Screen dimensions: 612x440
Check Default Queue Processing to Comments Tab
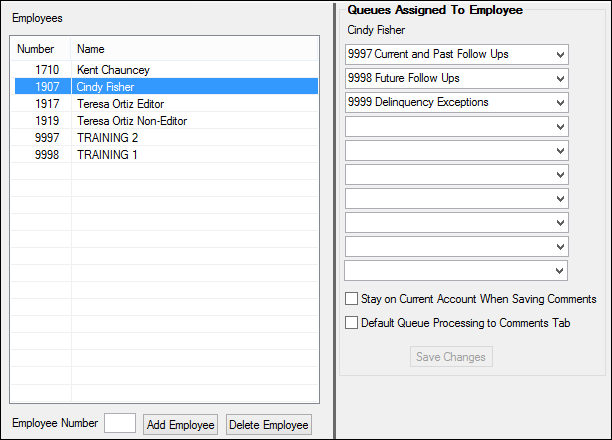pyautogui.click(x=351, y=323)
